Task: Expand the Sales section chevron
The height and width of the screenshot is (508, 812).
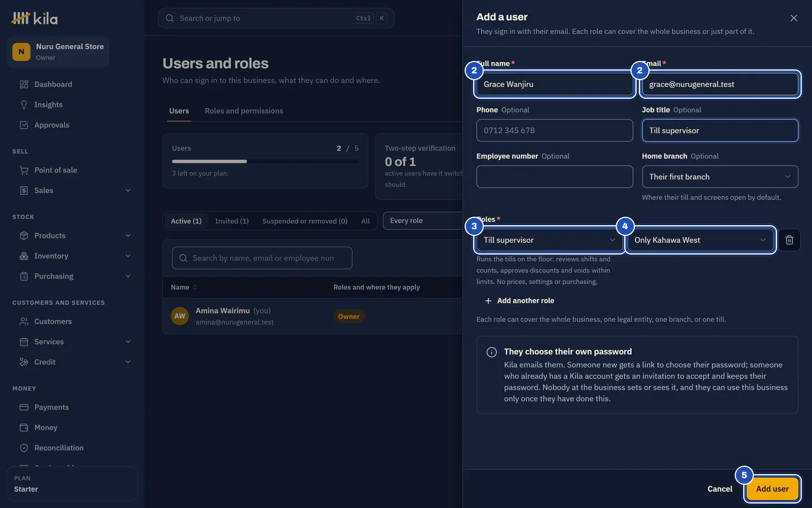Action: point(128,191)
